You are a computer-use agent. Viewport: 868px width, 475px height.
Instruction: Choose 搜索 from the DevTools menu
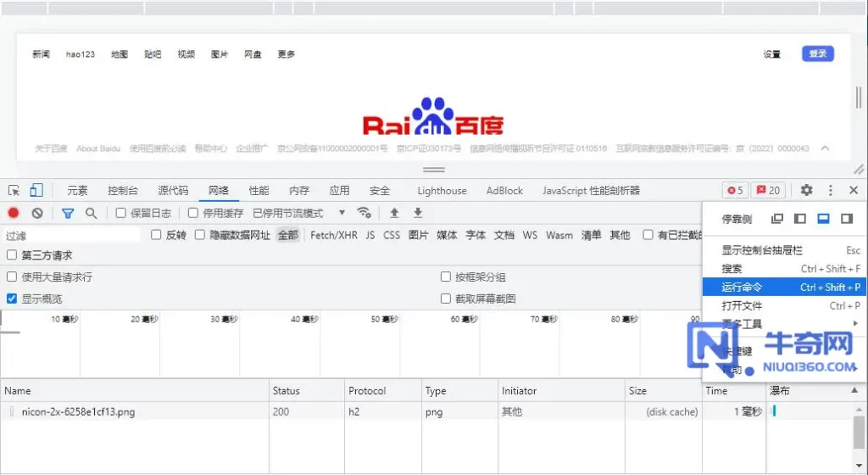coord(785,269)
